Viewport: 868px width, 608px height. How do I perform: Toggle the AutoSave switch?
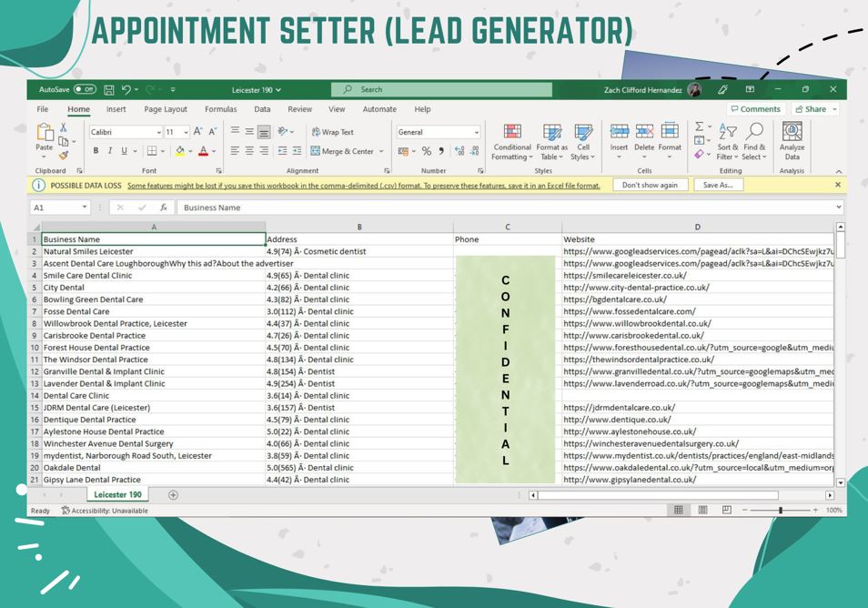85,89
